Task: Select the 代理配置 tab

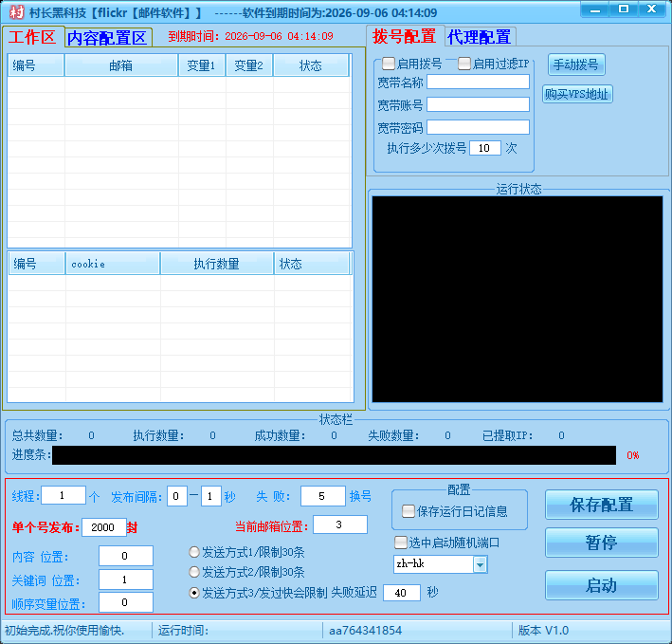Action: click(480, 37)
